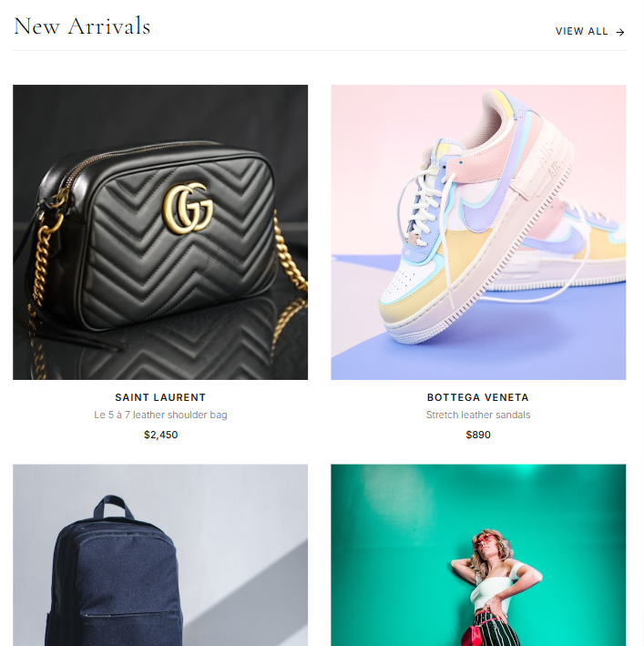Viewport: 644px width, 646px height.
Task: Select Stretch leather sandals product title
Action: tap(478, 415)
